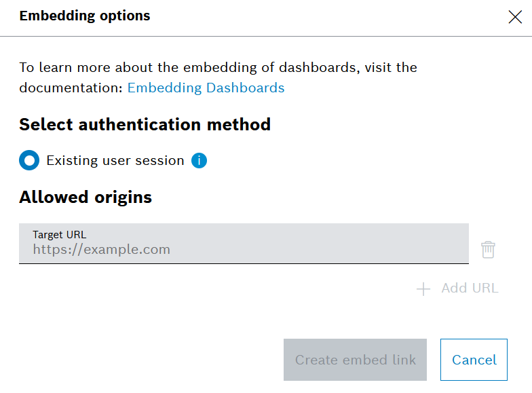Viewport: 532px width, 393px height.
Task: Click the "Embedding options" dialog title
Action: coord(85,16)
